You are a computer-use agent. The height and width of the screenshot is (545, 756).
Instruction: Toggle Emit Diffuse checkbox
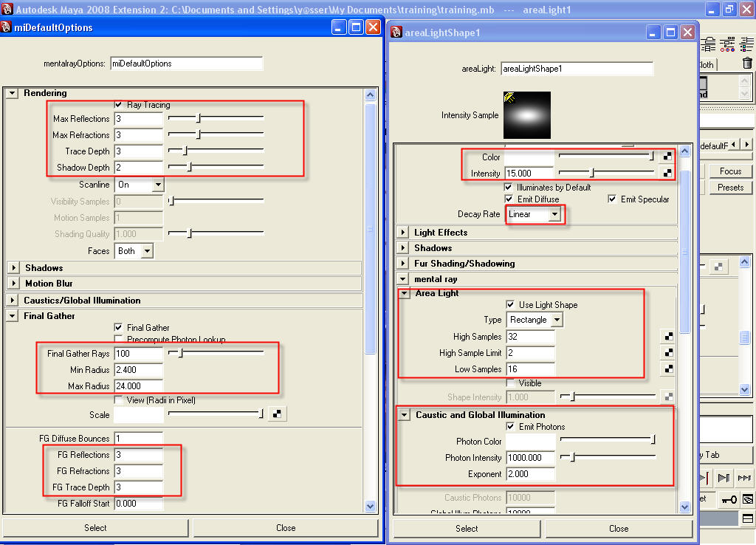(508, 199)
